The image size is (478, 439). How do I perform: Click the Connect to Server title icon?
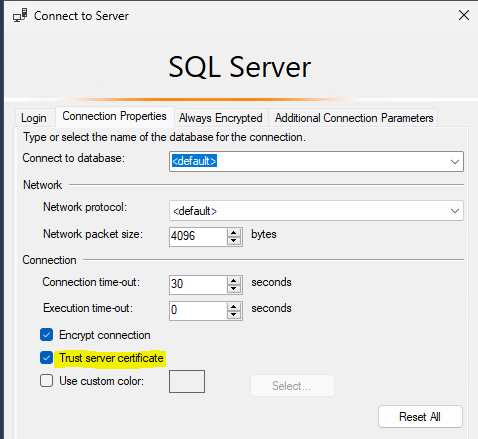pyautogui.click(x=20, y=15)
